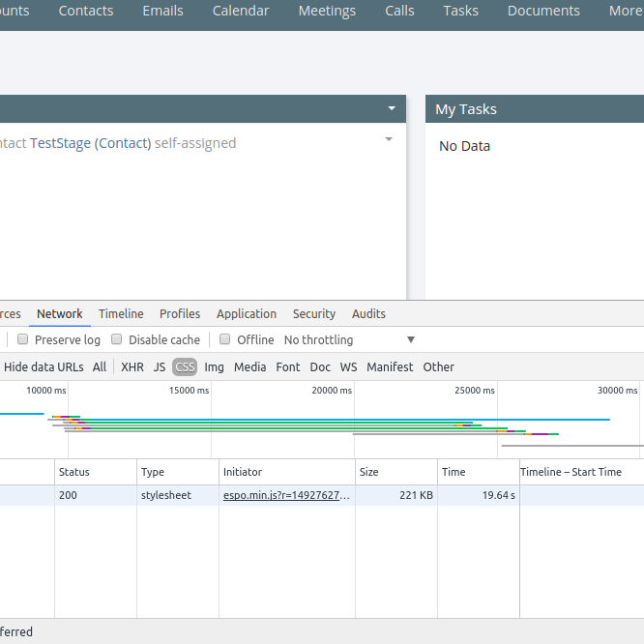Open the TestStage (Contact) link
The image size is (644, 644).
[x=90, y=143]
